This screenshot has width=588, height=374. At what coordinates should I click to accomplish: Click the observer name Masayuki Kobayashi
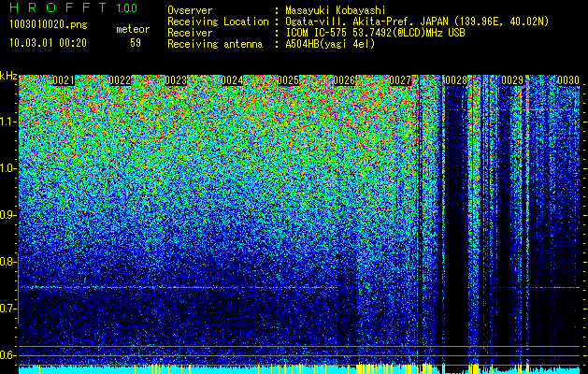coord(336,10)
